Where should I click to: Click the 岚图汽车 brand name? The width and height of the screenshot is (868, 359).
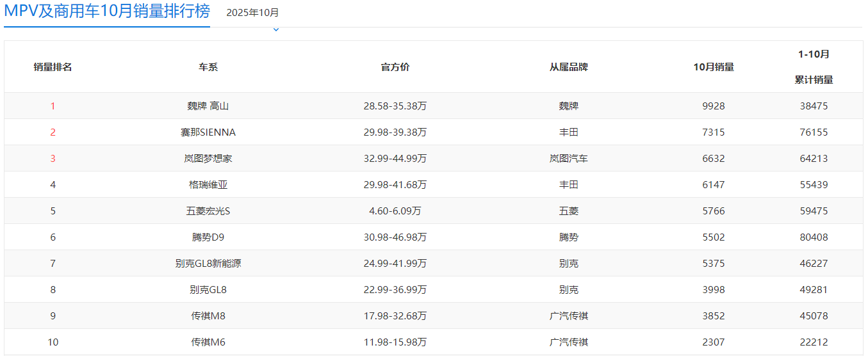point(568,159)
